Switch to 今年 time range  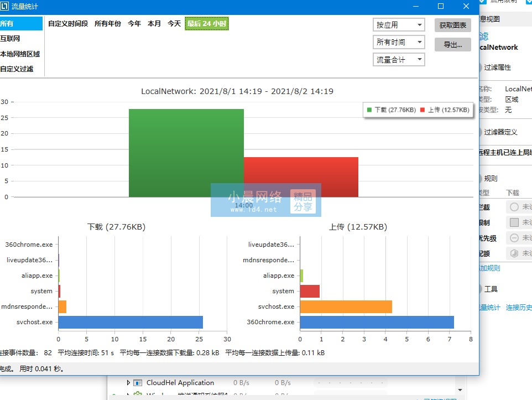[x=134, y=23]
